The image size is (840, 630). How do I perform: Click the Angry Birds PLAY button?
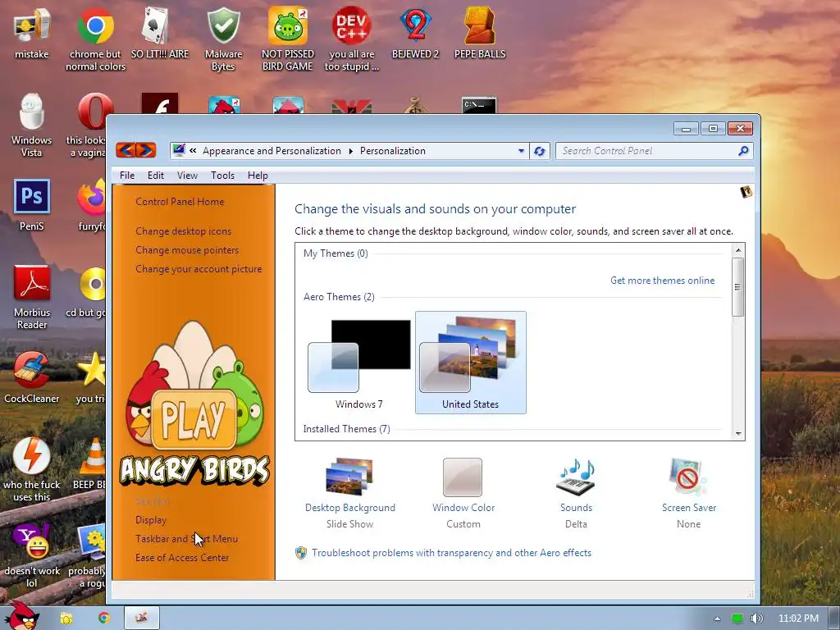[194, 419]
